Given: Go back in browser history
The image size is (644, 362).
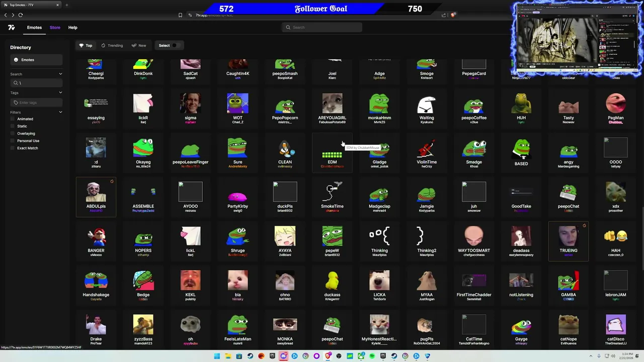Looking at the screenshot, I should click(6, 15).
